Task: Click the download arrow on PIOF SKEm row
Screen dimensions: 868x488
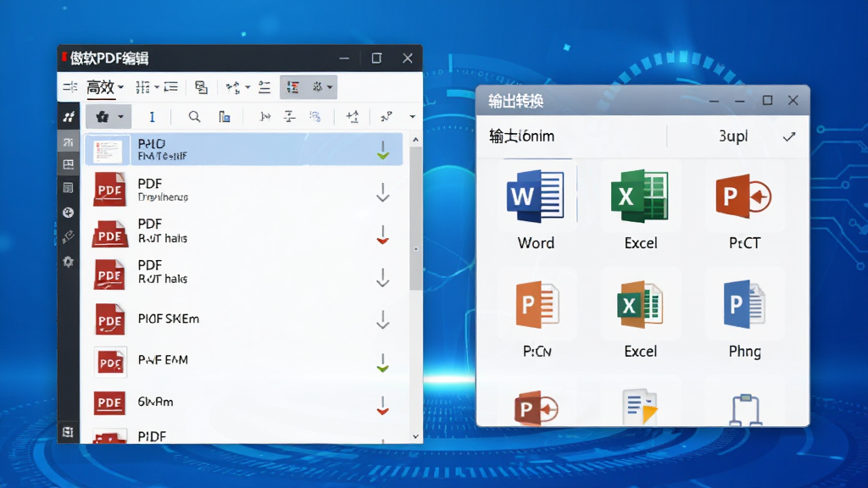Action: pos(382,319)
